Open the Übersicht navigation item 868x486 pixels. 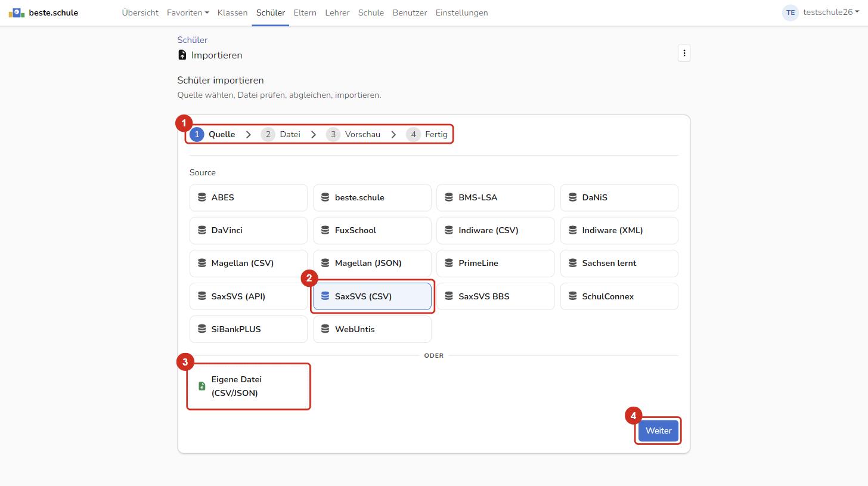coord(140,13)
